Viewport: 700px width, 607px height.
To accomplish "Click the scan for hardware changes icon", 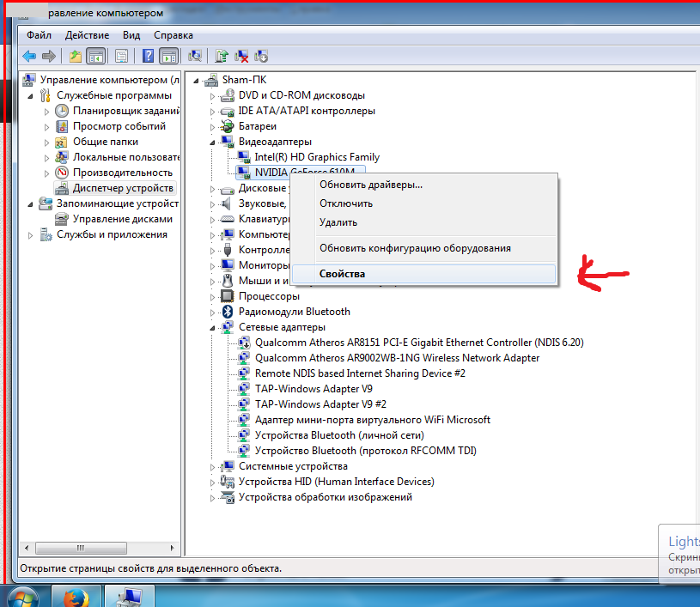I will (x=195, y=56).
